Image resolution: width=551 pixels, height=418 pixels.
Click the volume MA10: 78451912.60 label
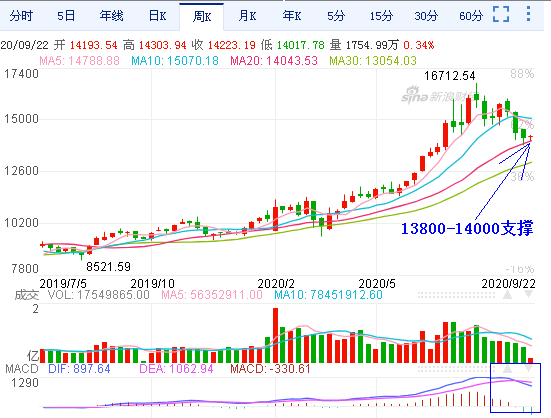328,295
